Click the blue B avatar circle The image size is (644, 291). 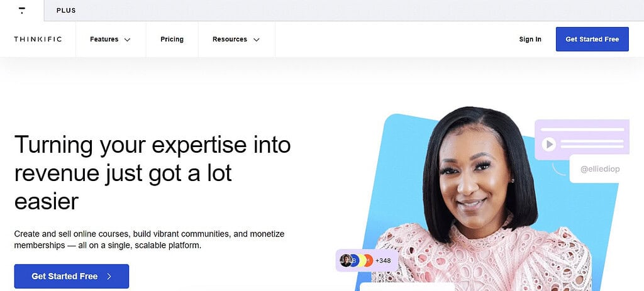[354, 260]
